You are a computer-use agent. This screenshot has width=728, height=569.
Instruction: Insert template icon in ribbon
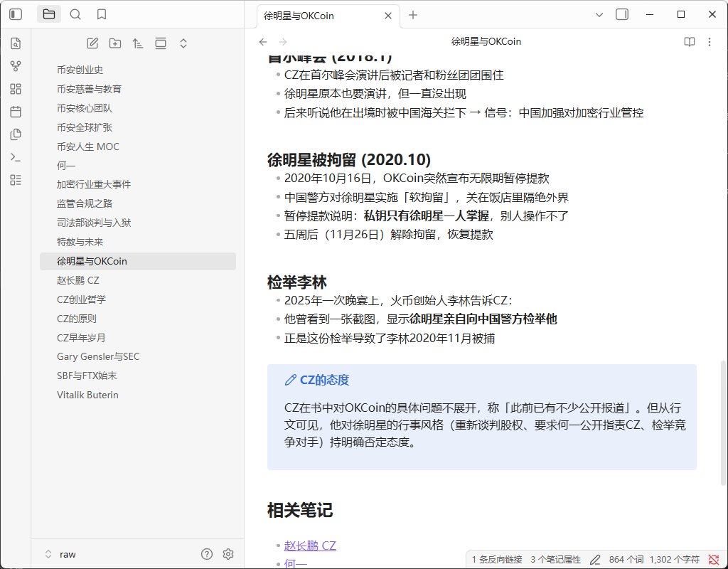pos(16,134)
